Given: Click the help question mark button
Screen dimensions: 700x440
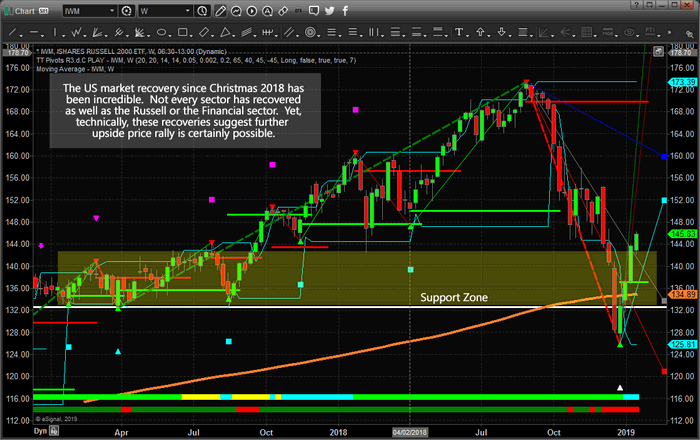Looking at the screenshot, I should pos(636,5).
